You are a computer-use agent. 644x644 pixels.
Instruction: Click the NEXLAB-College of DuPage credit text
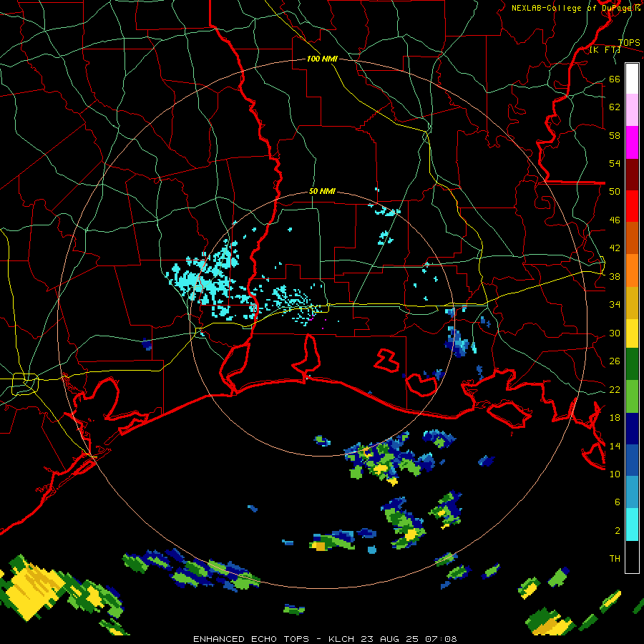(576, 8)
